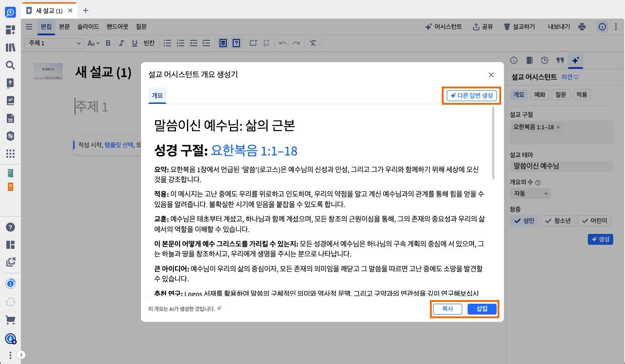Open the history clock tab in side panel
625x364 pixels.
click(x=545, y=60)
